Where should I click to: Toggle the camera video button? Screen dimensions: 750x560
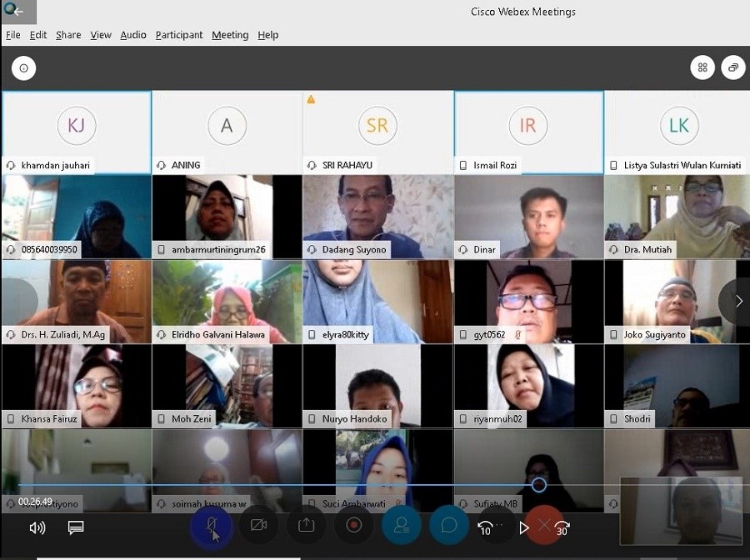tap(258, 524)
